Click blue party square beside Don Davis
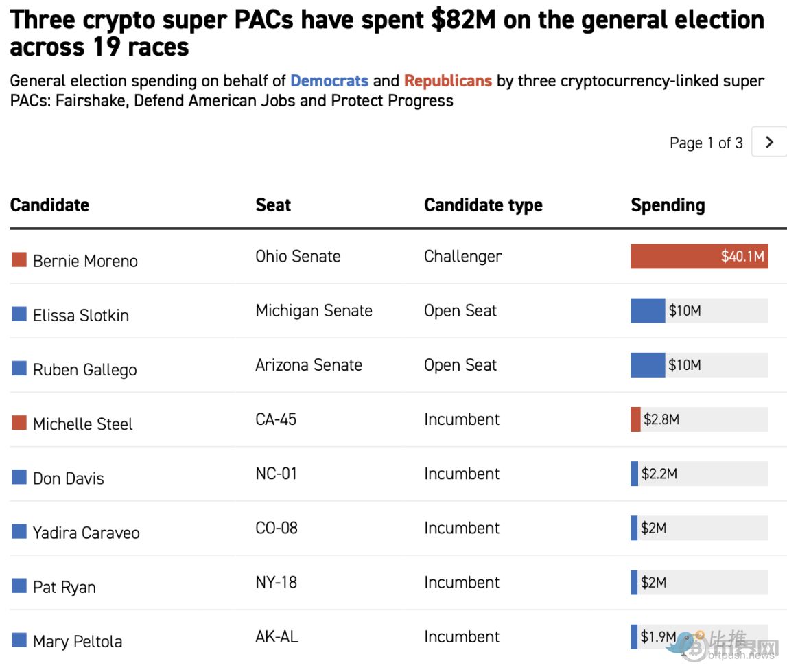Viewport: 787px width, 672px height. point(19,476)
